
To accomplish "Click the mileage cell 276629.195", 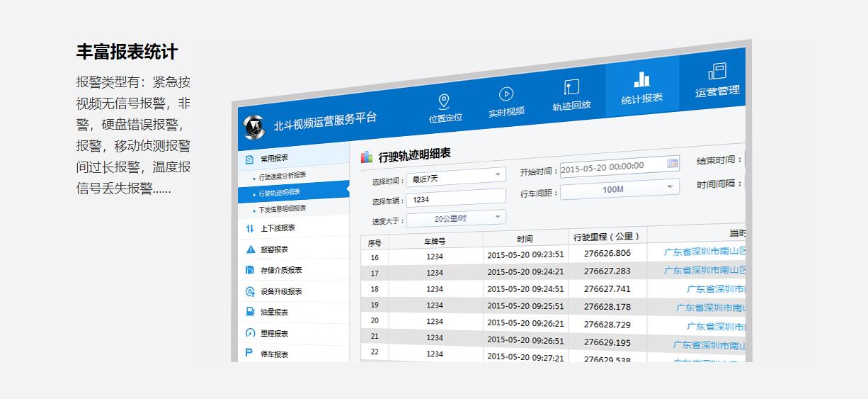I will (607, 342).
